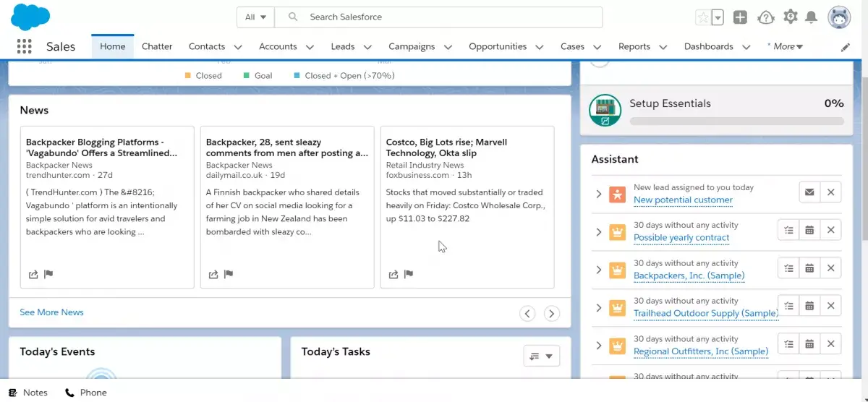Expand the Possible yearly contract assistant row
Image resolution: width=868 pixels, height=402 pixels.
tap(598, 231)
